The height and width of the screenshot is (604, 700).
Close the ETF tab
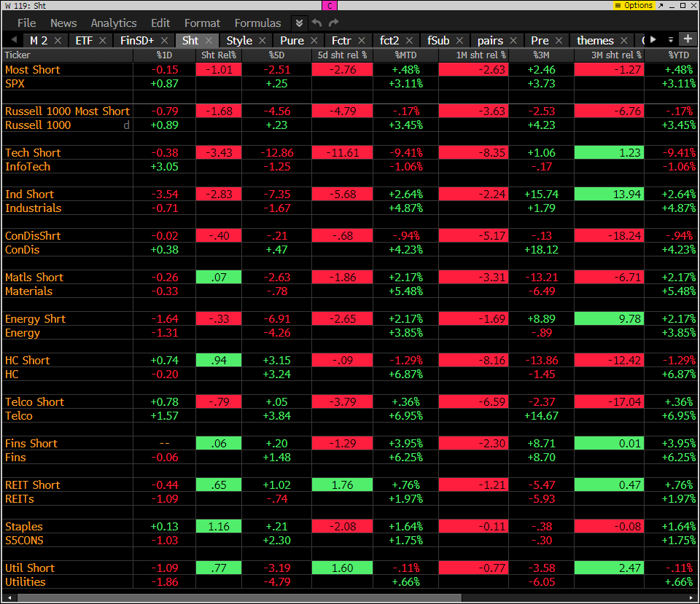[x=102, y=41]
